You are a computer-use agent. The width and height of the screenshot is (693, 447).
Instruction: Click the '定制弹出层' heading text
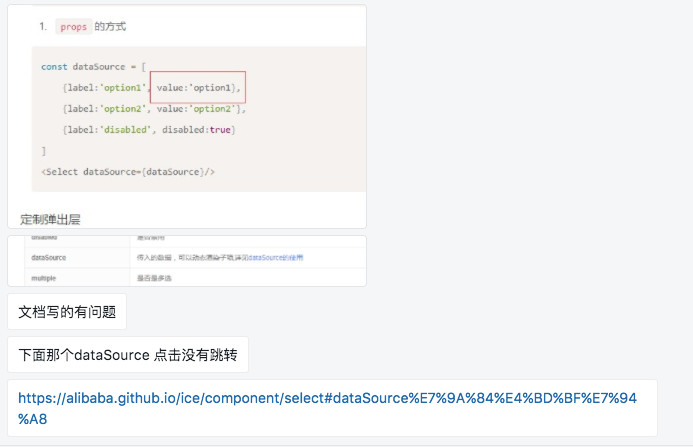click(50, 219)
